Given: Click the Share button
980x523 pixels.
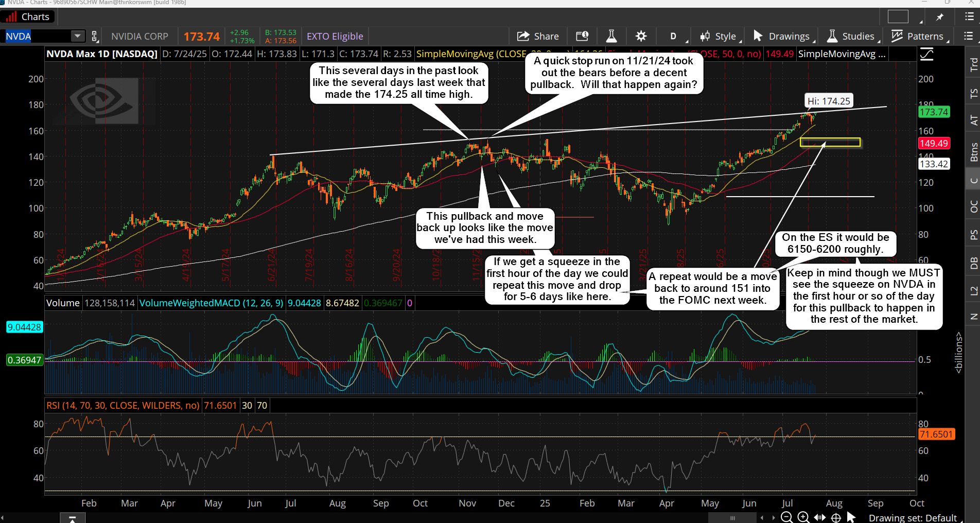Looking at the screenshot, I should click(538, 36).
